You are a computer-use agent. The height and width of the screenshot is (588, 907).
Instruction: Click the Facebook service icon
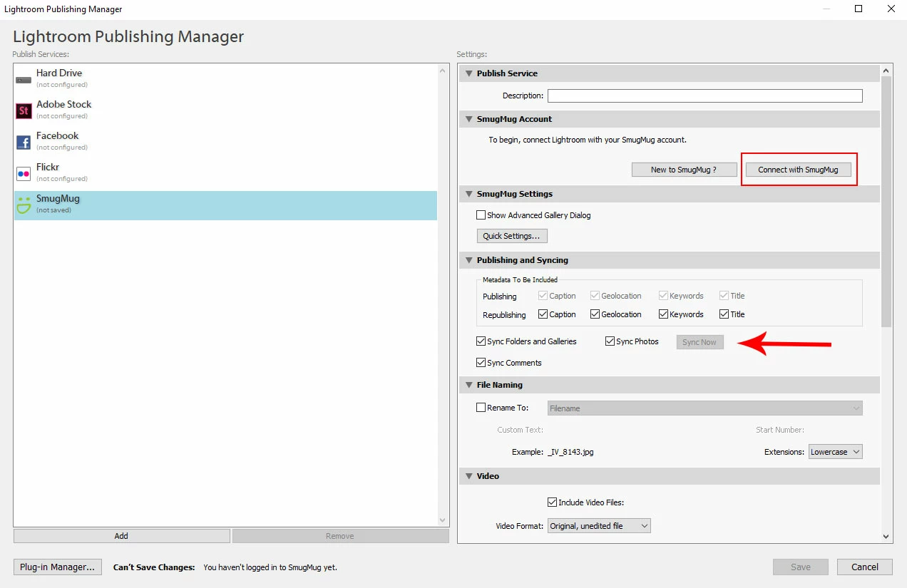[x=24, y=142]
